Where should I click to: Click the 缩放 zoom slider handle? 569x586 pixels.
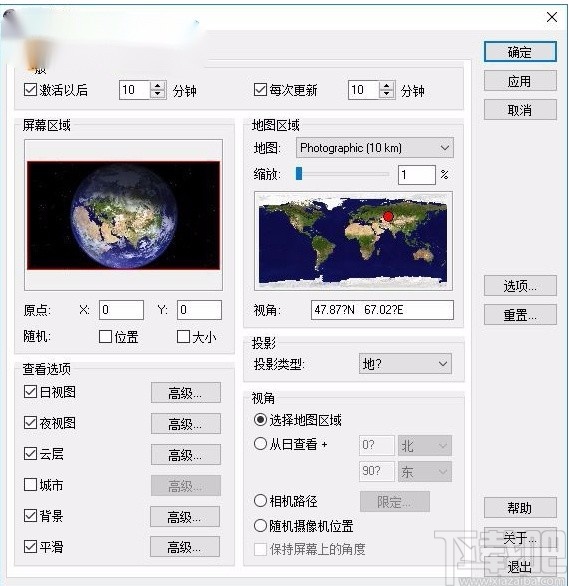pos(299,173)
